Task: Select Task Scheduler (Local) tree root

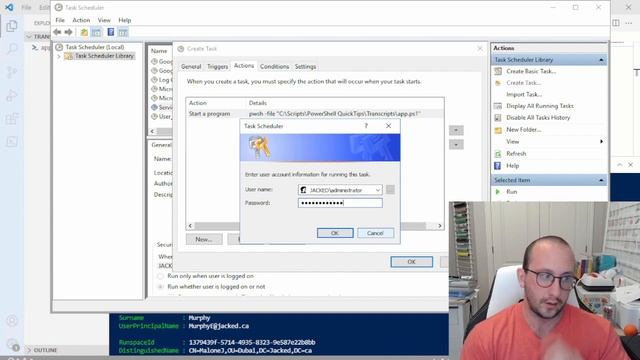Action: 95,47
